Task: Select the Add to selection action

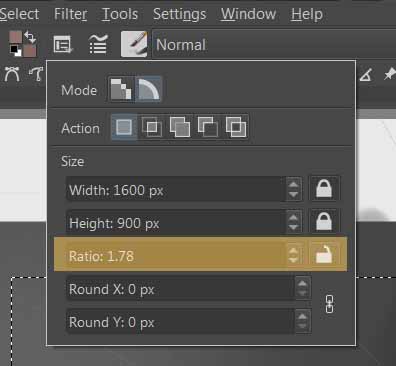Action: (x=180, y=127)
